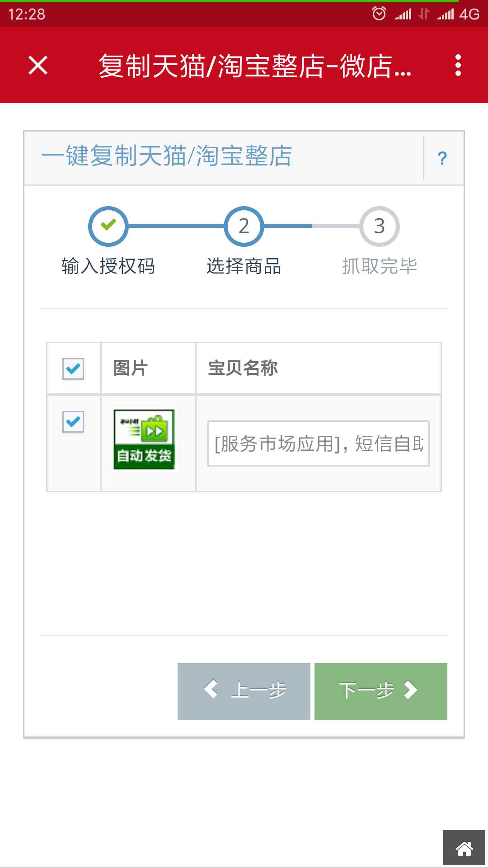Click step 1 checkmark circle
The width and height of the screenshot is (488, 868).
(x=108, y=226)
